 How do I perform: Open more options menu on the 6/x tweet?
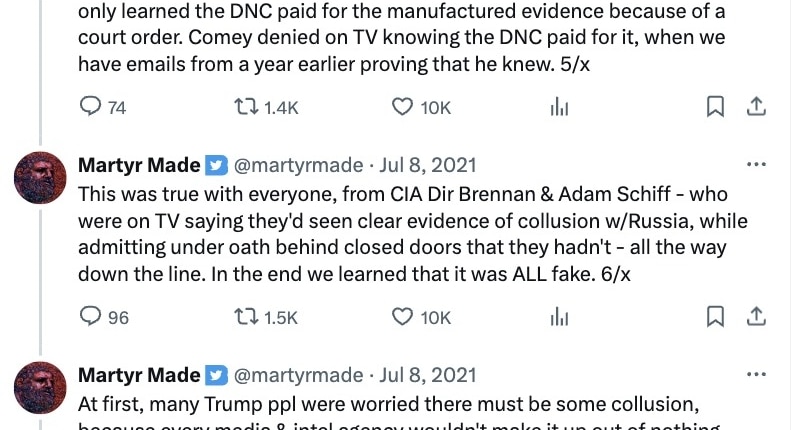[756, 165]
